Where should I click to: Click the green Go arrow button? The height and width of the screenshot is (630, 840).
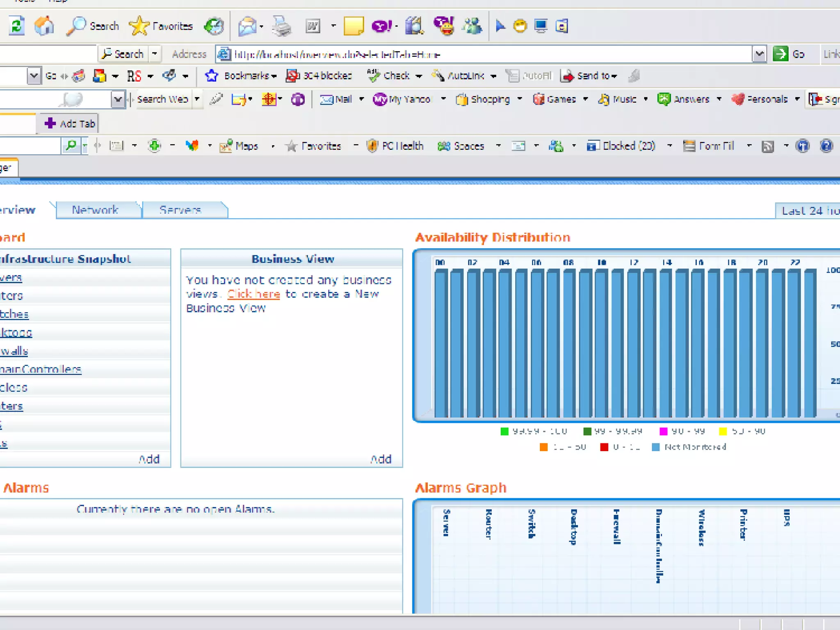point(780,54)
